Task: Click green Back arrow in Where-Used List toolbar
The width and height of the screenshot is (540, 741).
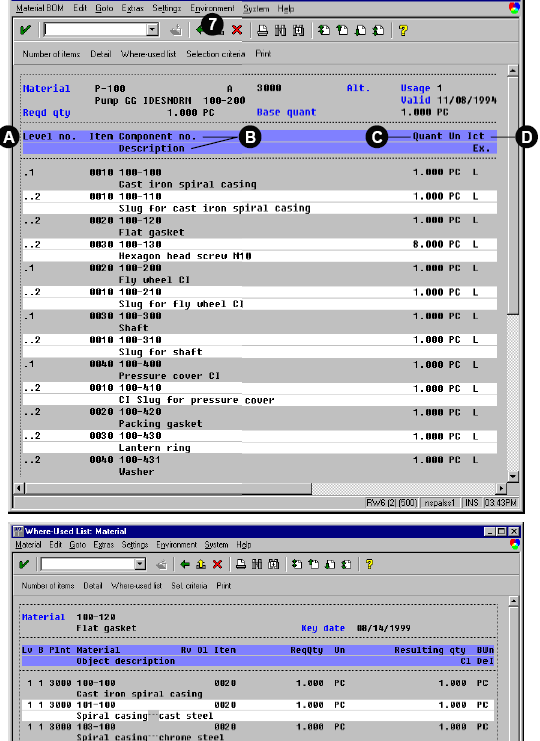Action: [185, 564]
